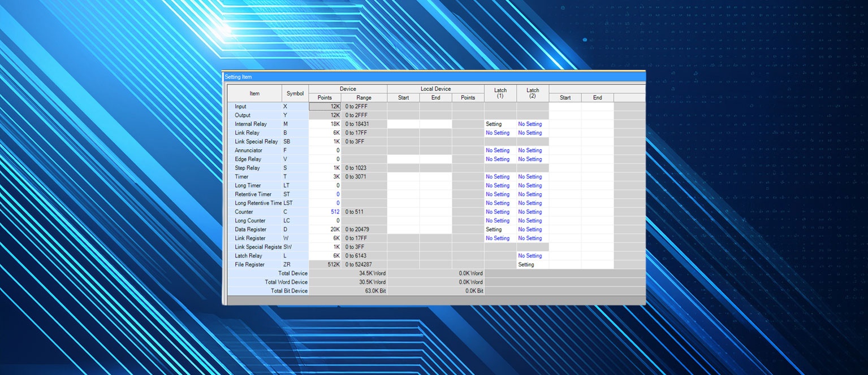The height and width of the screenshot is (375, 868).
Task: Click the Local Device Start cell for Internal Relay
Action: (x=403, y=124)
